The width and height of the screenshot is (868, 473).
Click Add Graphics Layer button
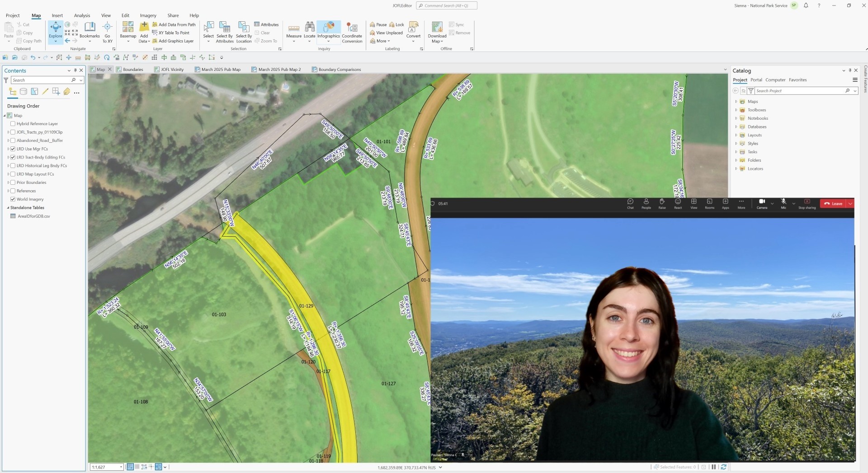point(173,41)
